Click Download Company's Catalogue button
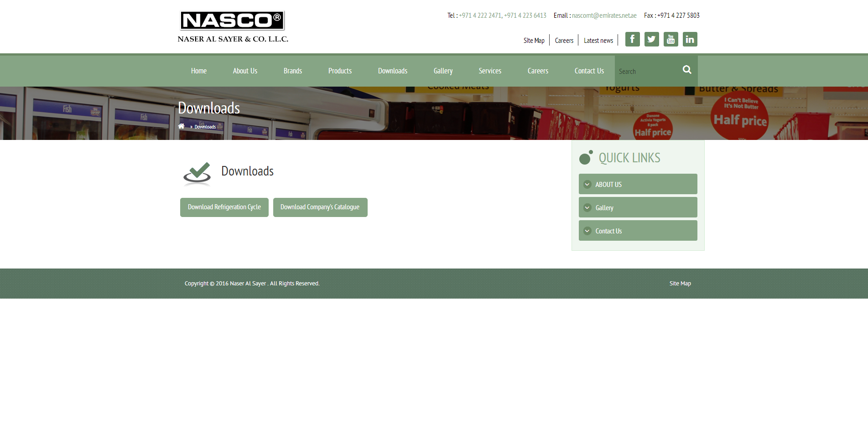This screenshot has height=434, width=868. (320, 207)
